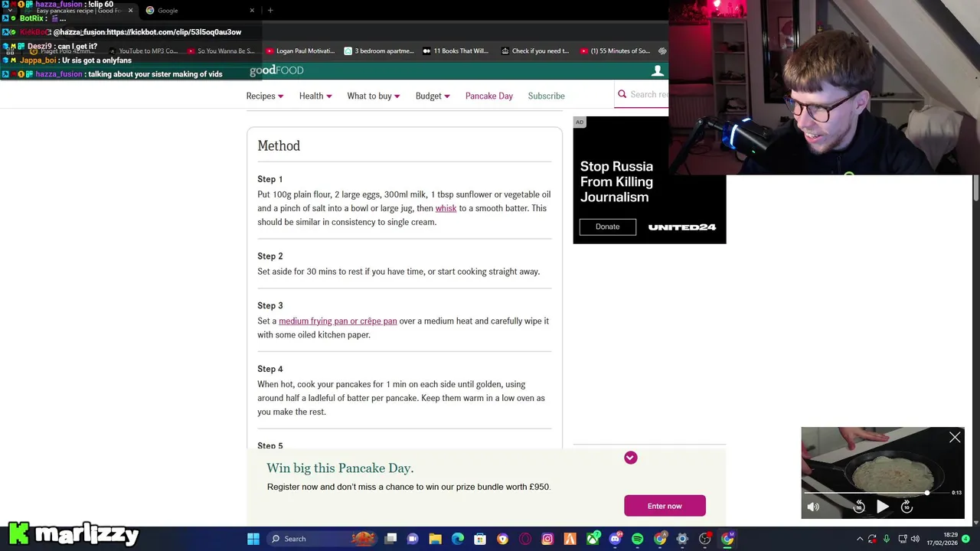The image size is (980, 551).
Task: Open the Check if you need t... bookmark
Action: 535,51
